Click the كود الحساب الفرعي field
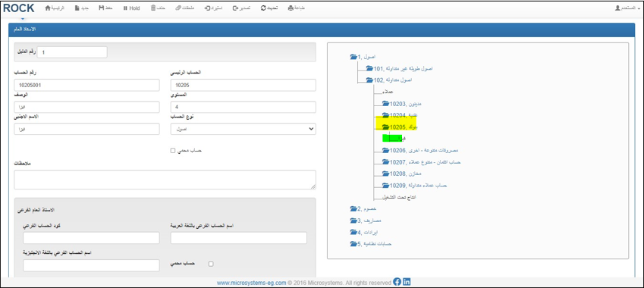Viewport: 644px width, 288px height. point(91,238)
